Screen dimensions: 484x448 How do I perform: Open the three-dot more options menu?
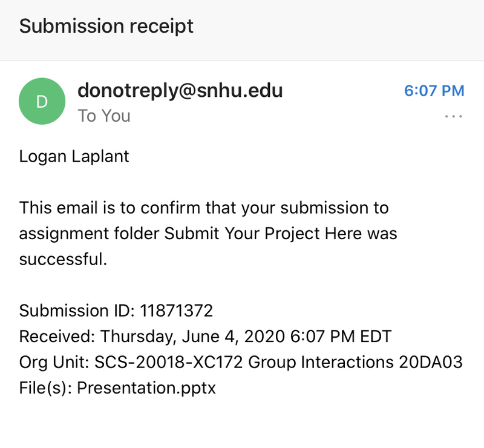(453, 116)
